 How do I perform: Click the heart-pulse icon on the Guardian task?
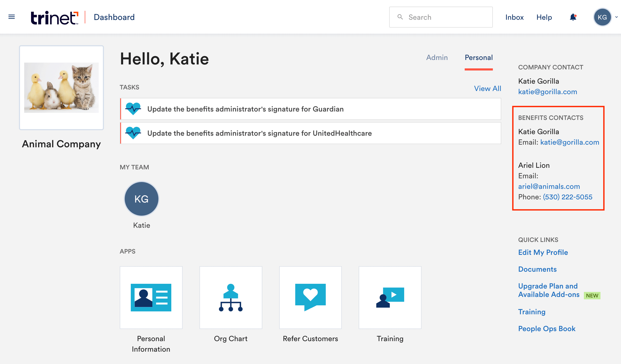tap(133, 109)
